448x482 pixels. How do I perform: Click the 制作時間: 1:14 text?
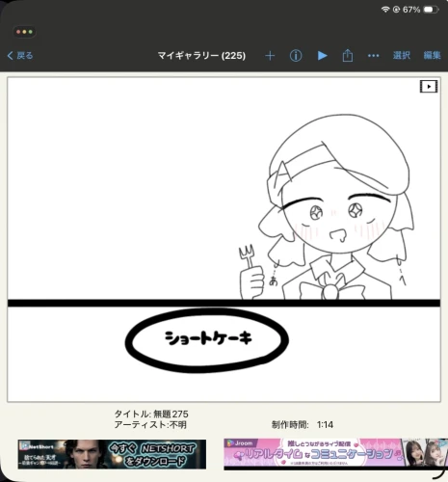(303, 425)
